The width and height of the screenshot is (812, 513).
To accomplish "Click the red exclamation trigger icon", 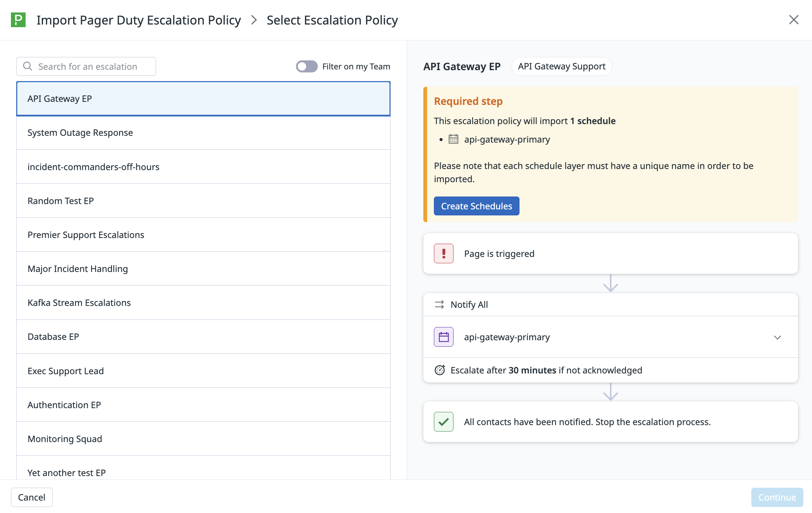I will pyautogui.click(x=443, y=253).
